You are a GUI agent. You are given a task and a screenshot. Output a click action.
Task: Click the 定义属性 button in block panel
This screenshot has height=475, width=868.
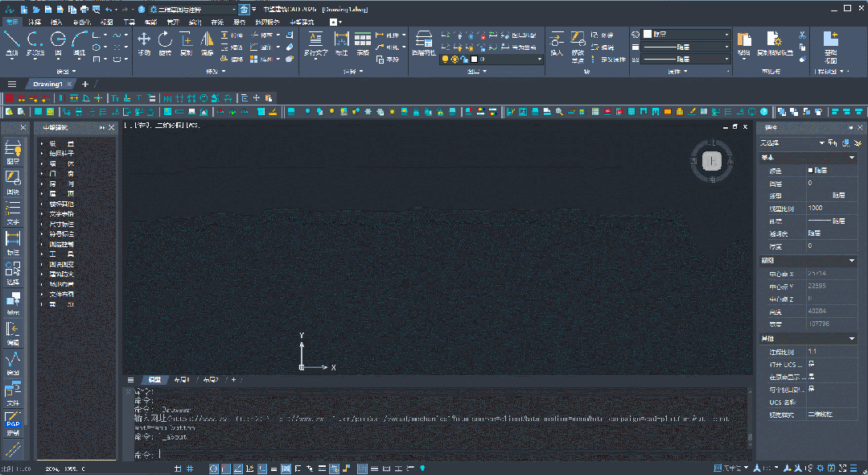click(x=608, y=60)
